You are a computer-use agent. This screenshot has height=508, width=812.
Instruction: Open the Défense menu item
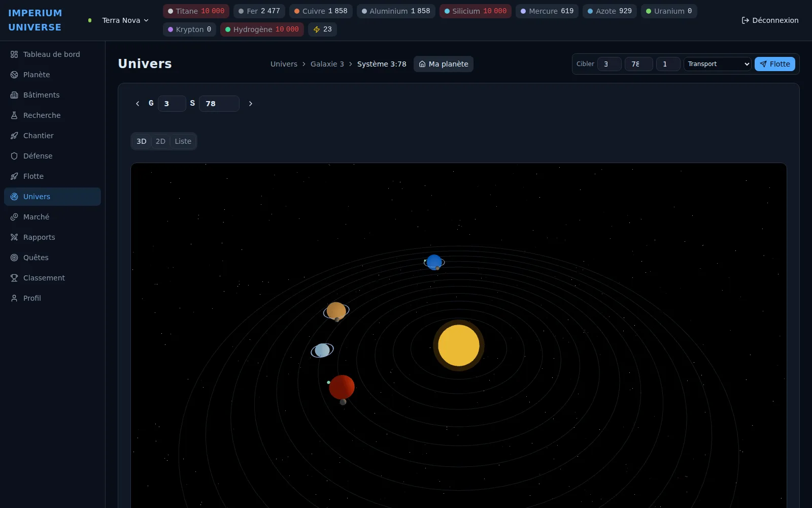pos(52,156)
